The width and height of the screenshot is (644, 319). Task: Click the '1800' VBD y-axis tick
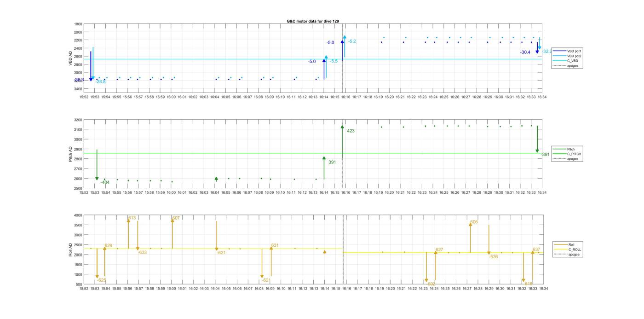point(78,24)
